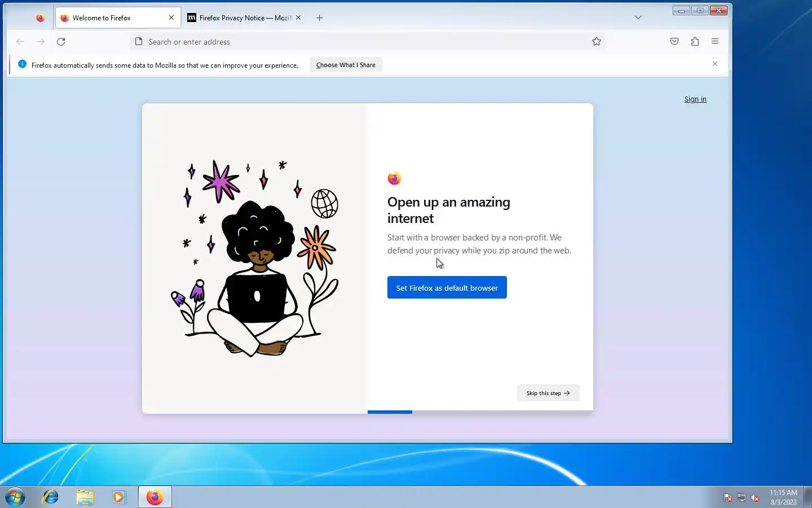This screenshot has width=812, height=508.
Task: Open the Windows Start menu
Action: tap(15, 497)
